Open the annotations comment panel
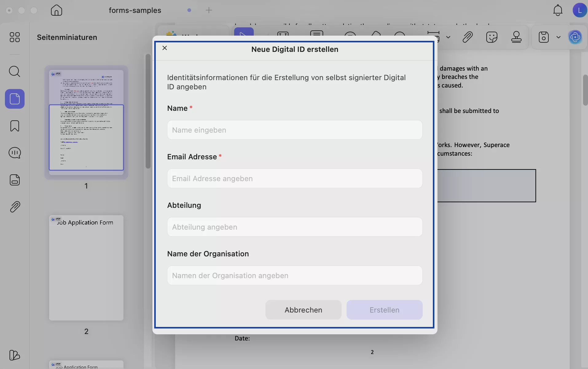The width and height of the screenshot is (588, 369). 14,153
